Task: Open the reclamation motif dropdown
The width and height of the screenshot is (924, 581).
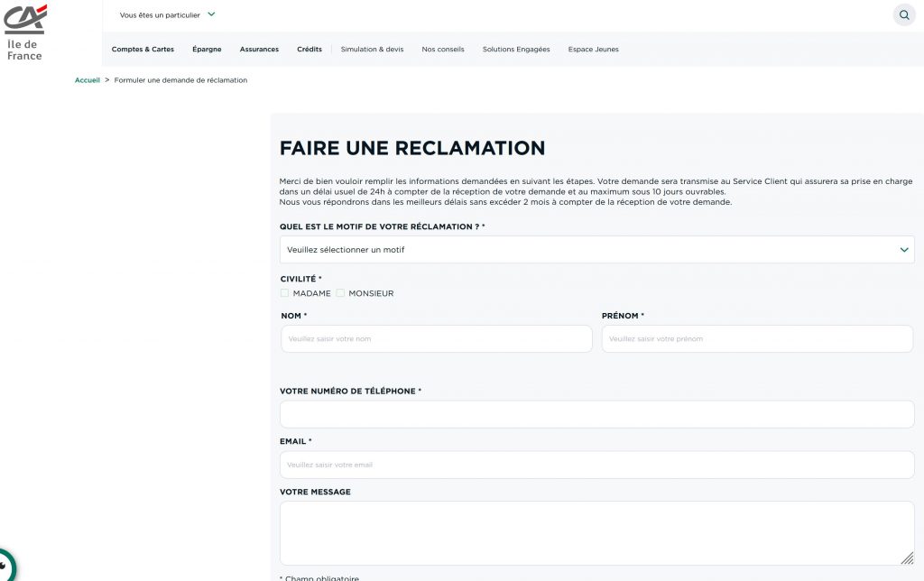Action: click(x=596, y=250)
